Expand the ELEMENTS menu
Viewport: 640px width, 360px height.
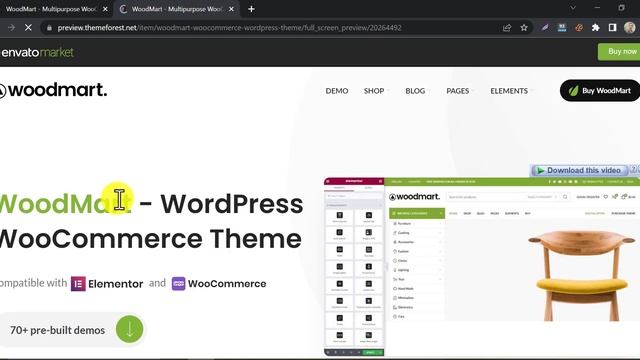click(511, 91)
